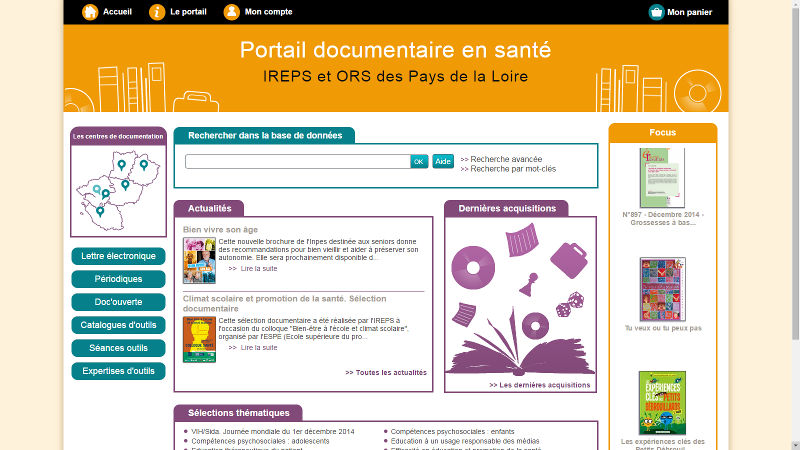Image resolution: width=800 pixels, height=450 pixels.
Task: Open the Mon compte menu link
Action: coord(268,12)
